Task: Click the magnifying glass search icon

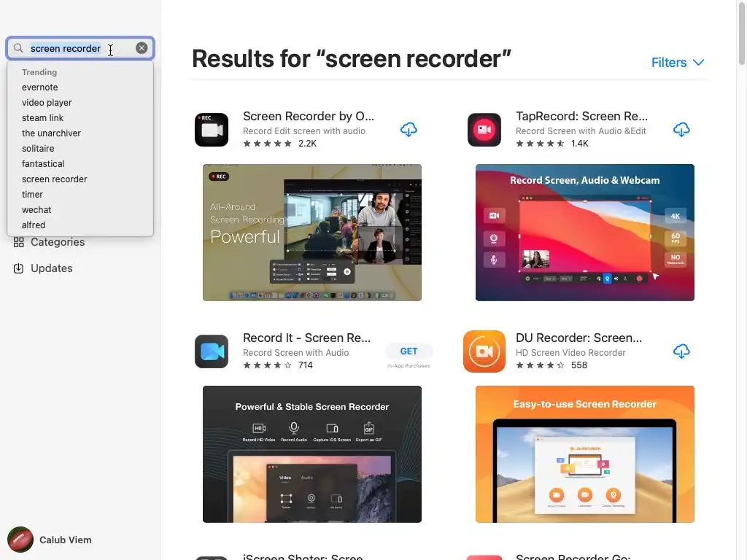Action: [18, 48]
